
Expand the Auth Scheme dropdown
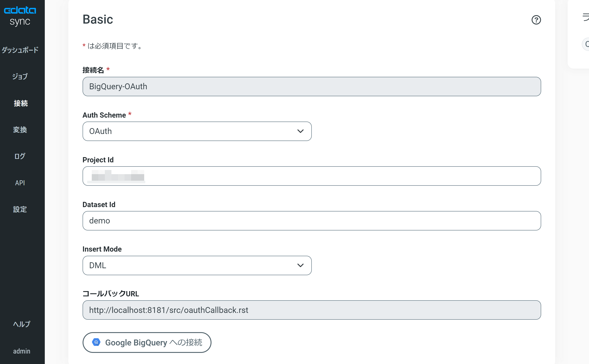coord(197,131)
